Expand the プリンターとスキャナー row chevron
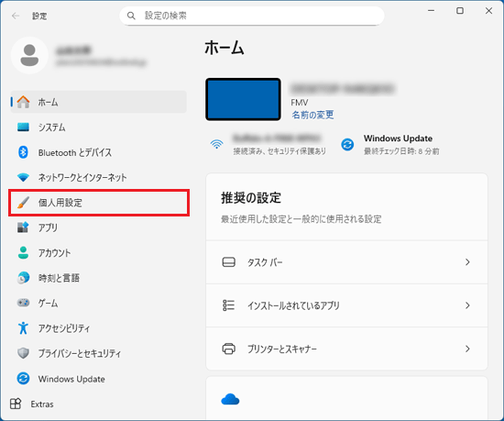Viewport: 504px width, 421px height. coord(467,349)
